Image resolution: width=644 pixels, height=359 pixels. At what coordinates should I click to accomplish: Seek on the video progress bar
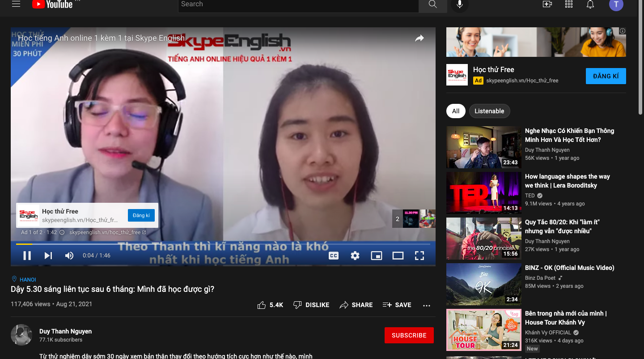click(x=223, y=244)
